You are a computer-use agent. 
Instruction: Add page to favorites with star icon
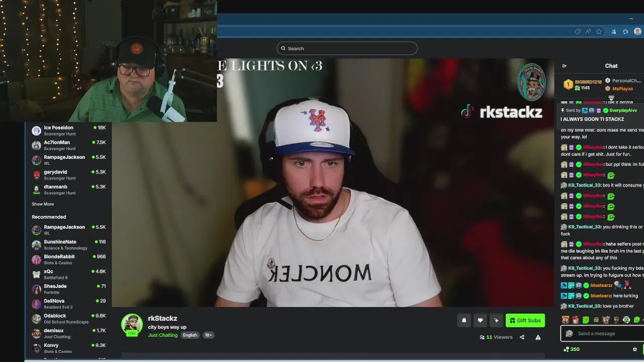point(599,32)
